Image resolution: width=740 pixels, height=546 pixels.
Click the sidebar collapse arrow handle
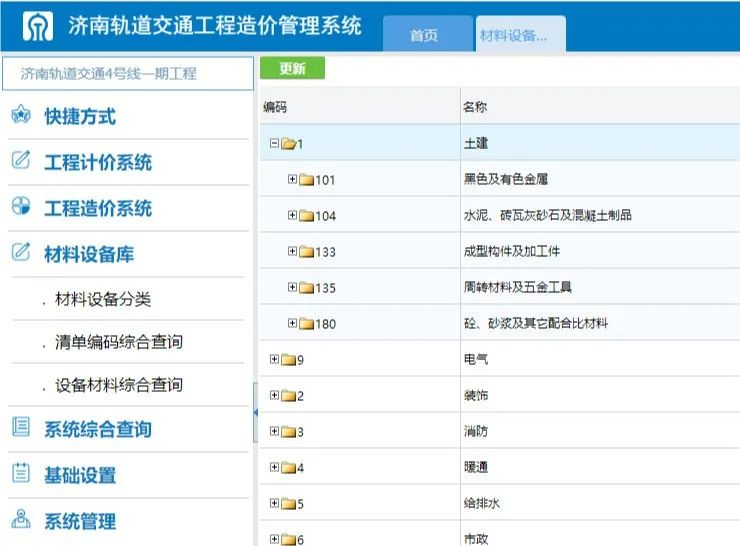[256, 410]
